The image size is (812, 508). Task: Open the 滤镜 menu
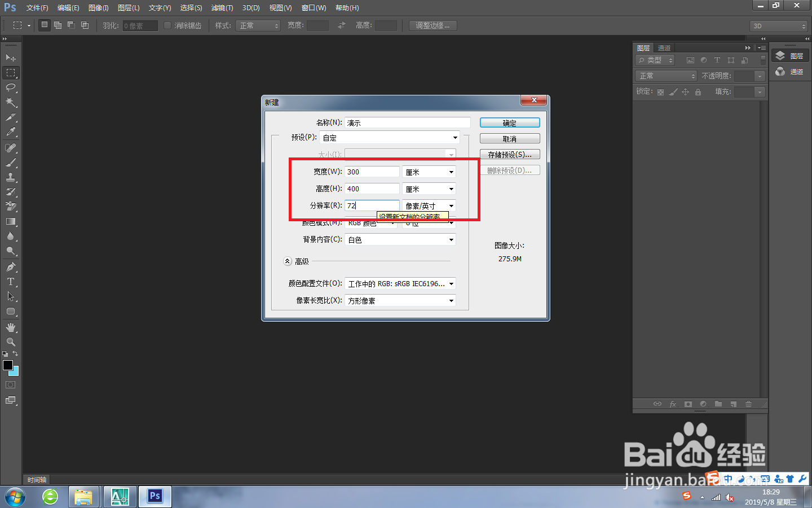tap(222, 7)
